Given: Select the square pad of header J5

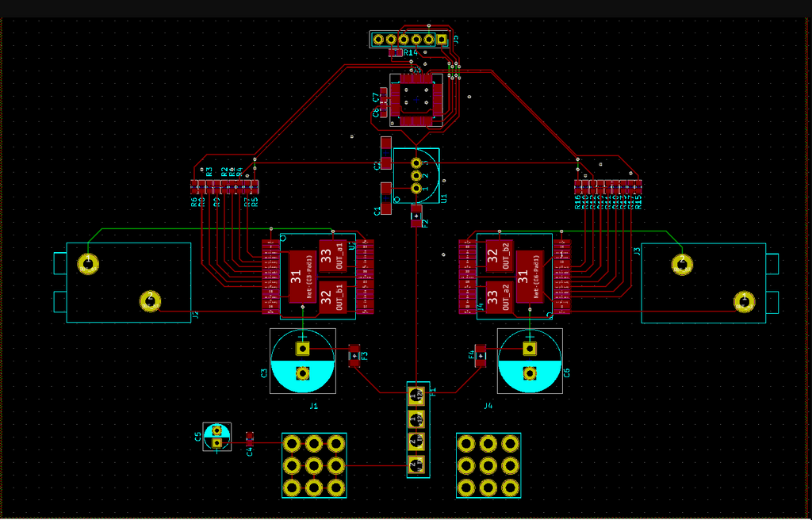Looking at the screenshot, I should (441, 40).
